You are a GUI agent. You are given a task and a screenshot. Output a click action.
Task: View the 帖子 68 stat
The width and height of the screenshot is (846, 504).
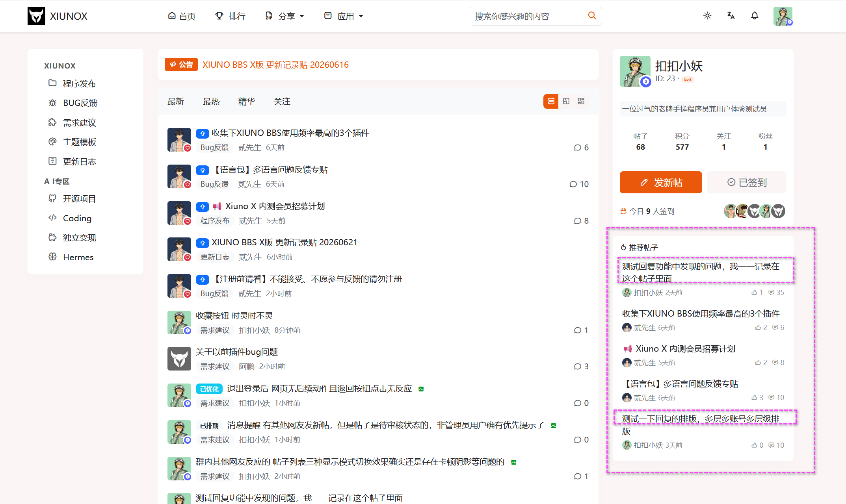point(640,141)
